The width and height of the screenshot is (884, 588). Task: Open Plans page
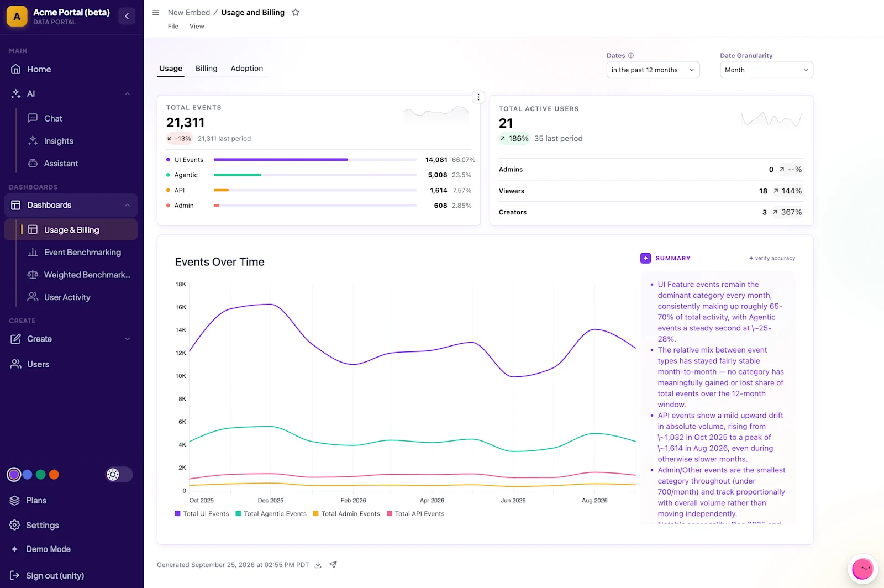[72, 501]
